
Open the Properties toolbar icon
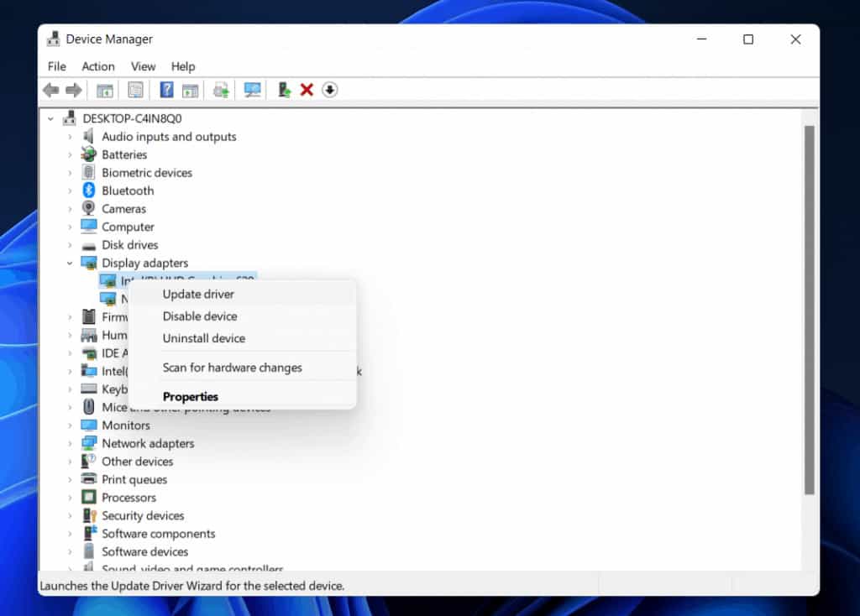[136, 90]
